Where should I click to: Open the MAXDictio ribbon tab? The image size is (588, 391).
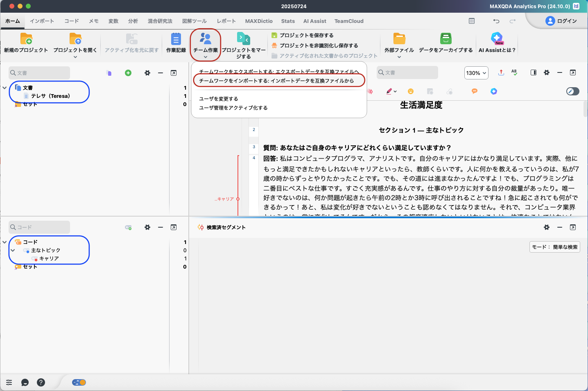[259, 21]
